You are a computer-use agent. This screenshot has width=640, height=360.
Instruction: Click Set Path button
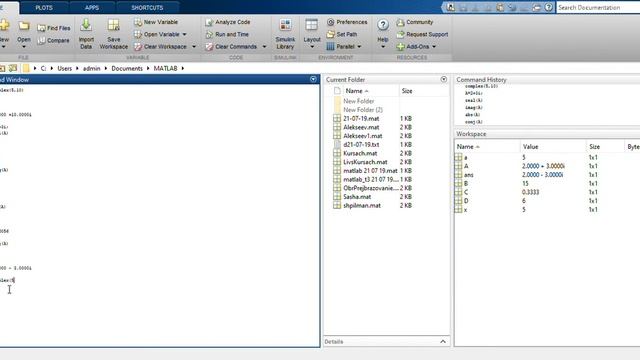click(342, 34)
